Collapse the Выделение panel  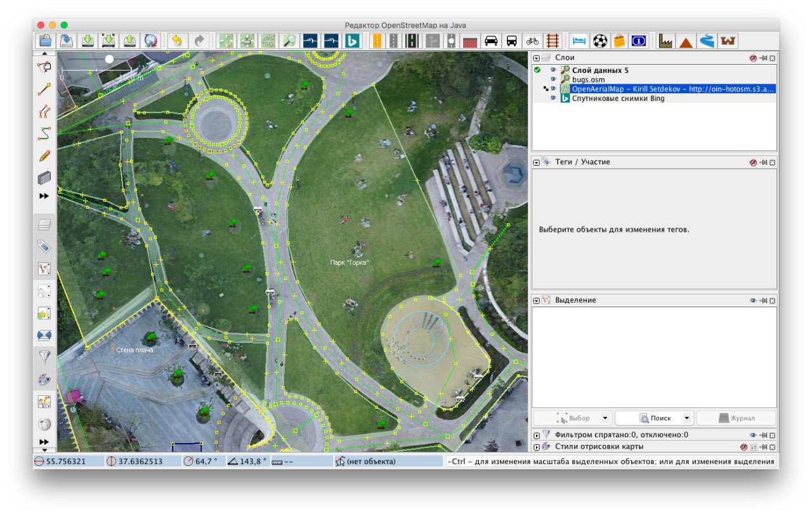pyautogui.click(x=537, y=300)
